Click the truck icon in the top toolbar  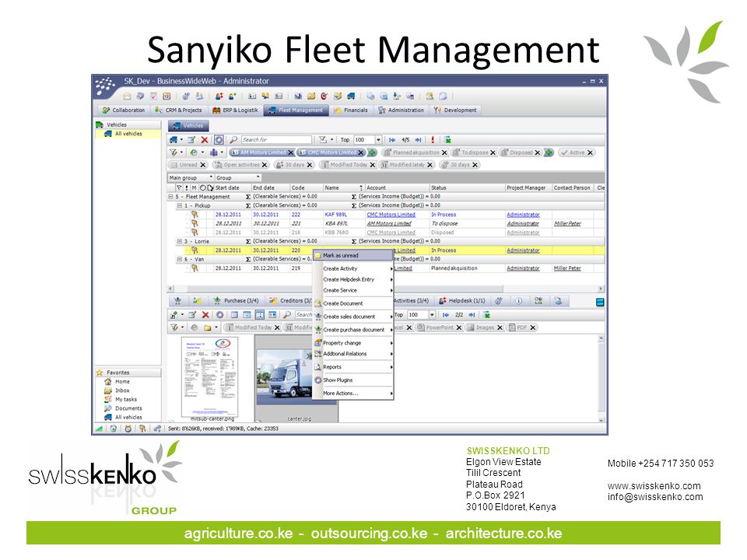[351, 96]
